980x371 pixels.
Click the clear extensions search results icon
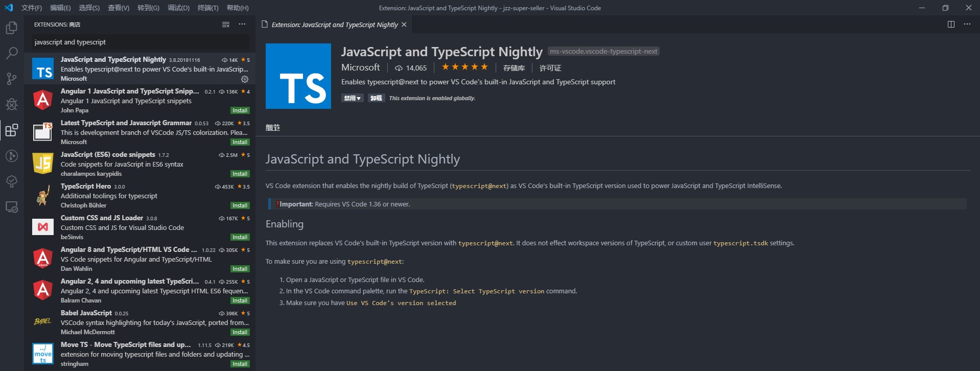(x=226, y=25)
